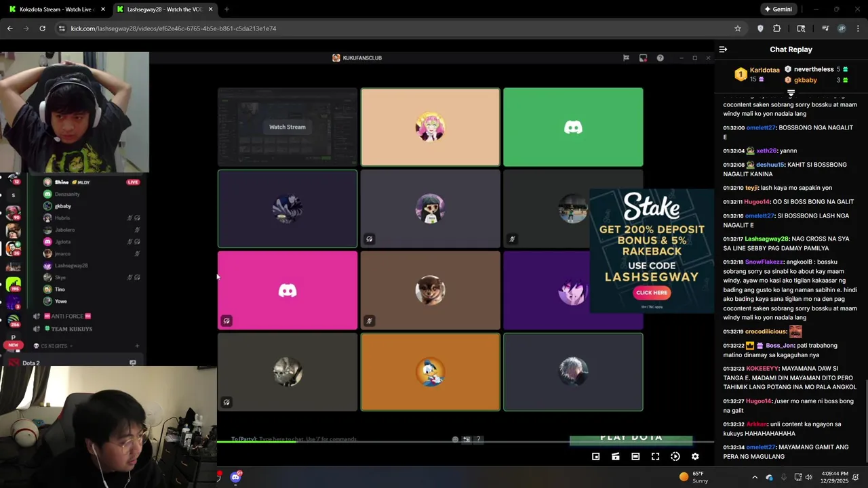Click username Lashsegway28 in chat
Viewport: 868px width, 488px height.
pos(766,239)
